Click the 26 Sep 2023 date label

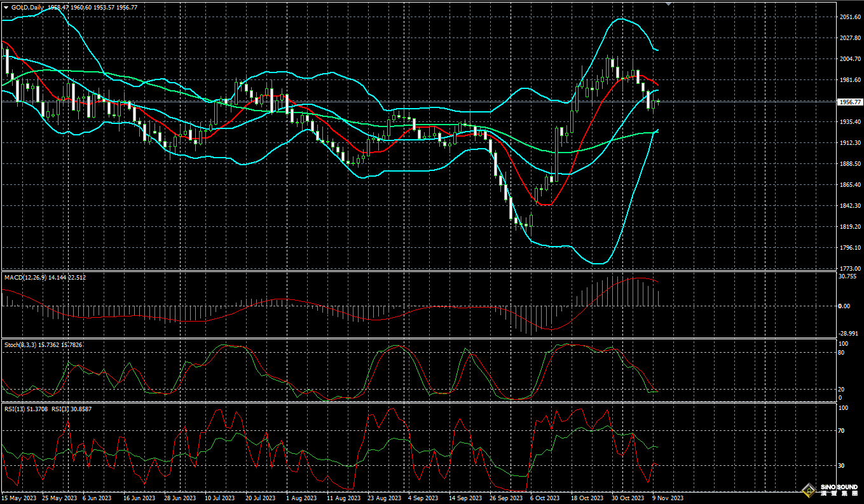click(507, 498)
